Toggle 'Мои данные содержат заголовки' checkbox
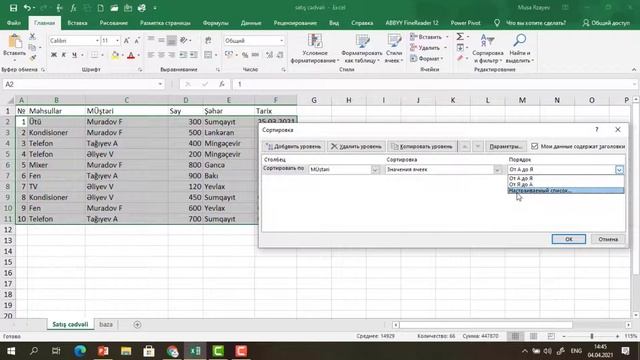Screen dimensions: 640x360 [x=534, y=146]
